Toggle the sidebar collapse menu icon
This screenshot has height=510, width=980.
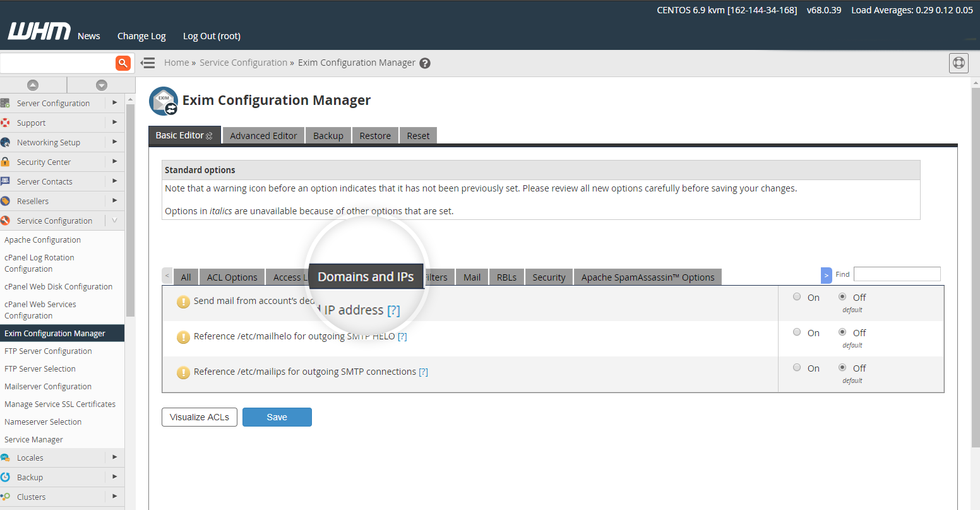pos(148,63)
